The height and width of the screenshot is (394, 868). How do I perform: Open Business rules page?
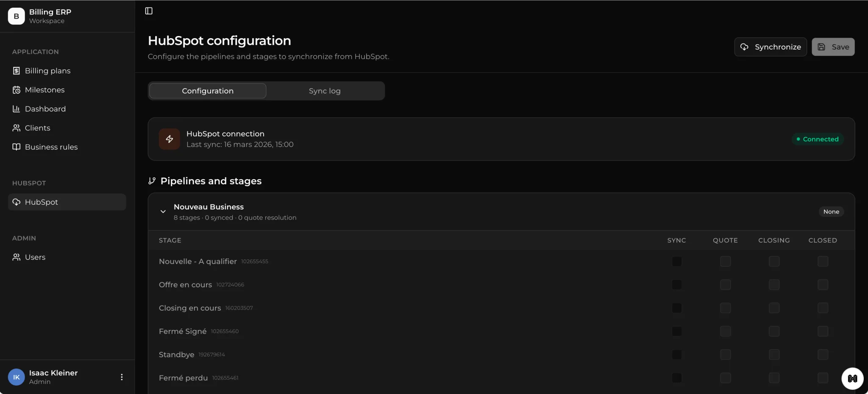(x=67, y=147)
